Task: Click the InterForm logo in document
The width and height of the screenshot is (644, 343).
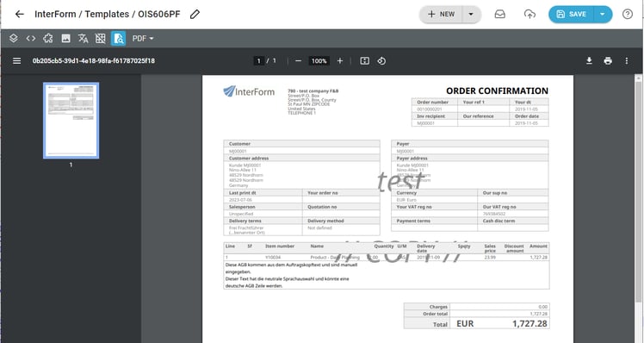Action: pyautogui.click(x=249, y=90)
